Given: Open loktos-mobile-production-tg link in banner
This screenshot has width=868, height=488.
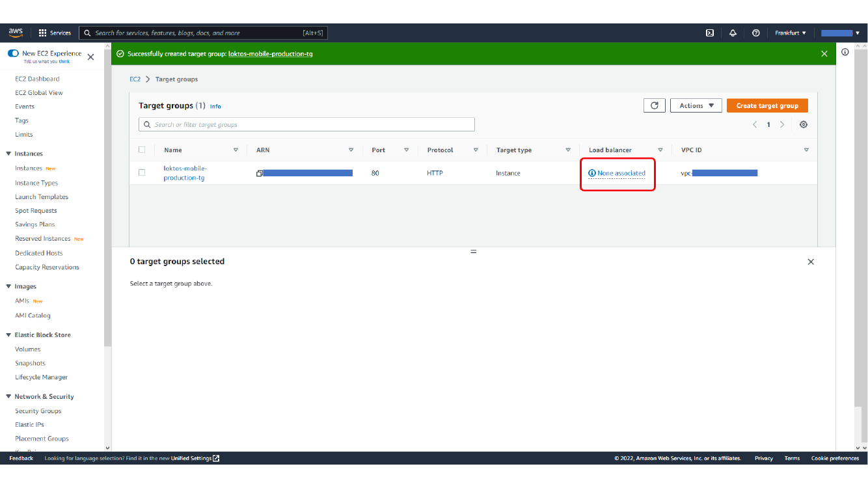Looking at the screenshot, I should click(271, 53).
